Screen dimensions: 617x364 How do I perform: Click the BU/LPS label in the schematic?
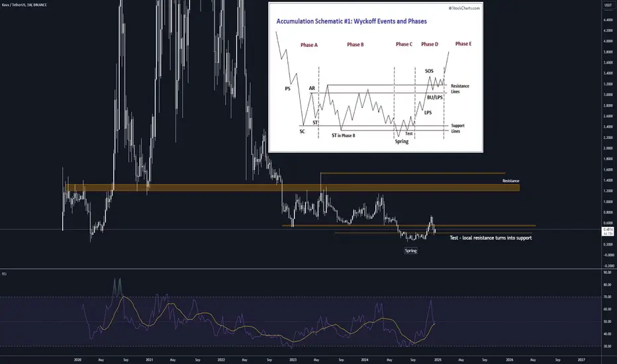click(435, 97)
